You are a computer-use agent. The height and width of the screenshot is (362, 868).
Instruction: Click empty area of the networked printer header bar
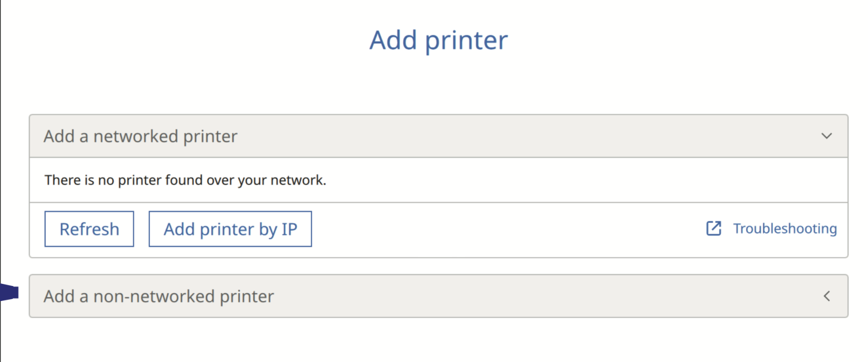517,136
